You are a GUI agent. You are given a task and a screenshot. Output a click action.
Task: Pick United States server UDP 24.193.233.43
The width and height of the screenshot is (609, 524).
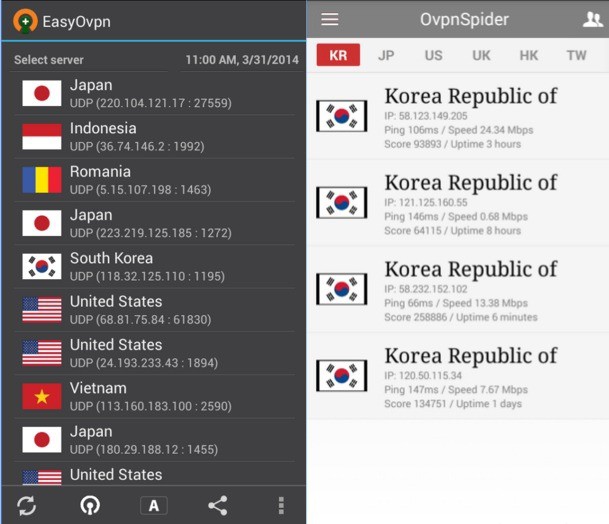point(154,353)
